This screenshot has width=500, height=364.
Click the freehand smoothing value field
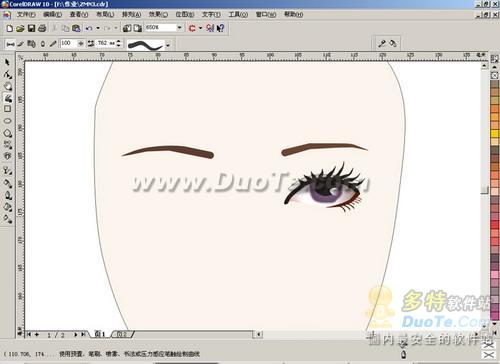(68, 43)
